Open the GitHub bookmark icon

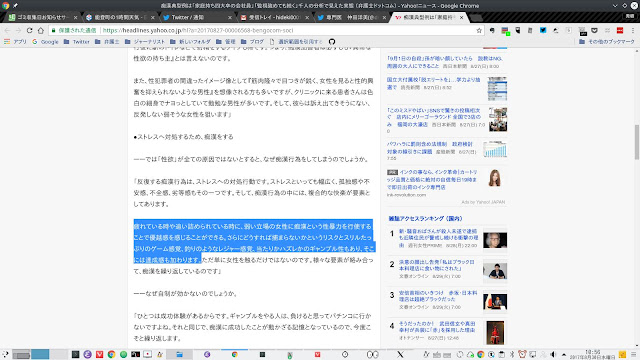(x=332, y=42)
